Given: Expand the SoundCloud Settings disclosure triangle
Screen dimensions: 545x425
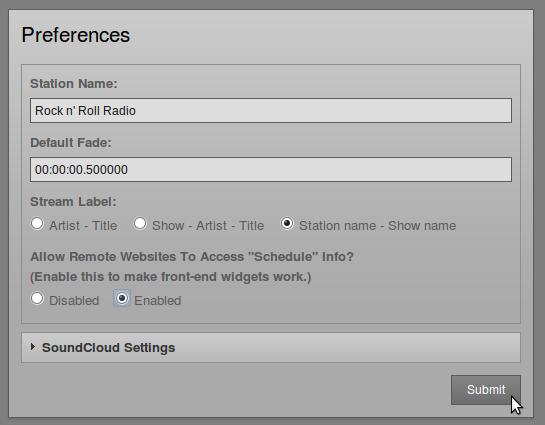Looking at the screenshot, I should (33, 347).
